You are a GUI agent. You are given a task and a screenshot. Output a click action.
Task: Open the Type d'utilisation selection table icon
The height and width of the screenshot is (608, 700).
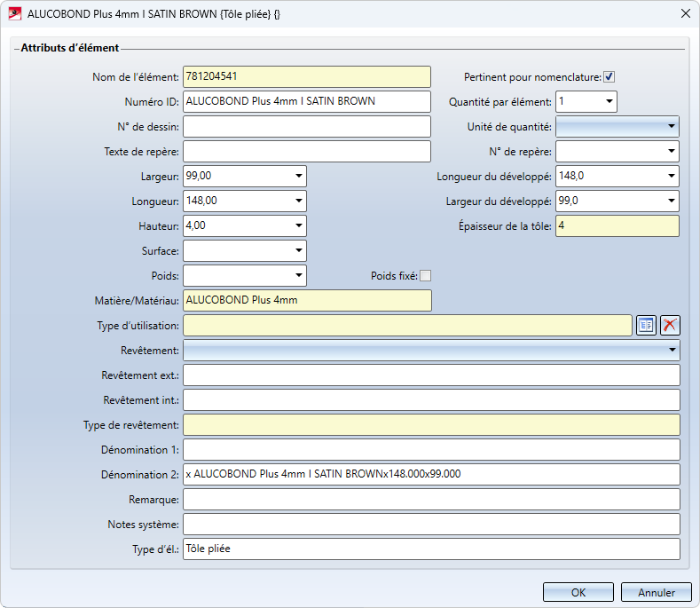point(646,326)
